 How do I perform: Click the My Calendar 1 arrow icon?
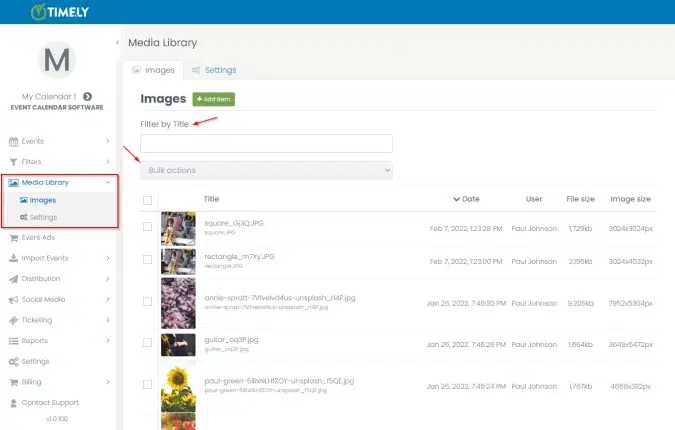point(87,96)
